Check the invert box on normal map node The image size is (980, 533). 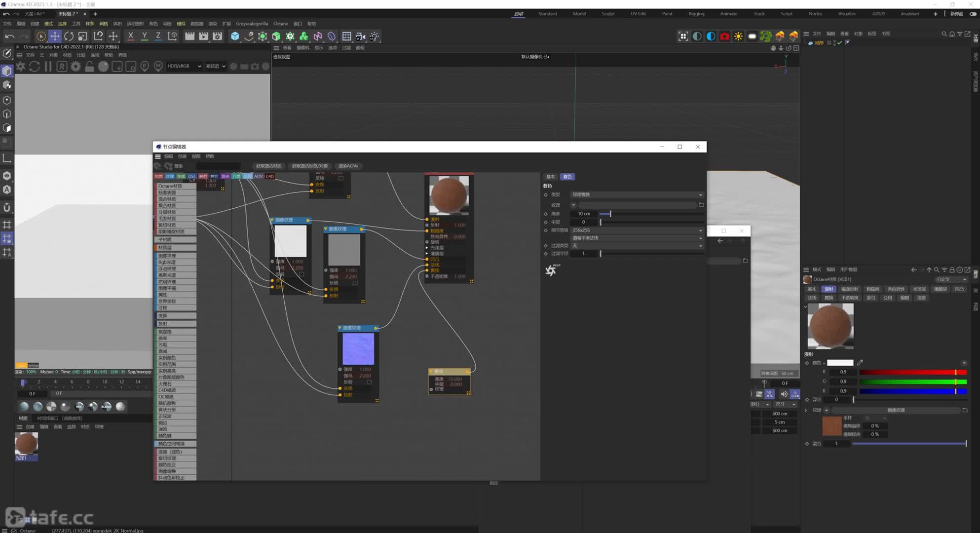[369, 382]
